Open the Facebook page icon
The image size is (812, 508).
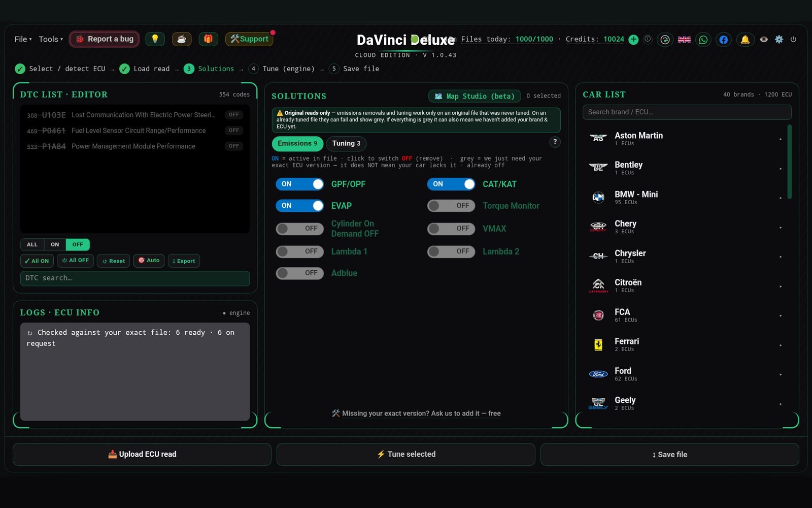pos(724,40)
